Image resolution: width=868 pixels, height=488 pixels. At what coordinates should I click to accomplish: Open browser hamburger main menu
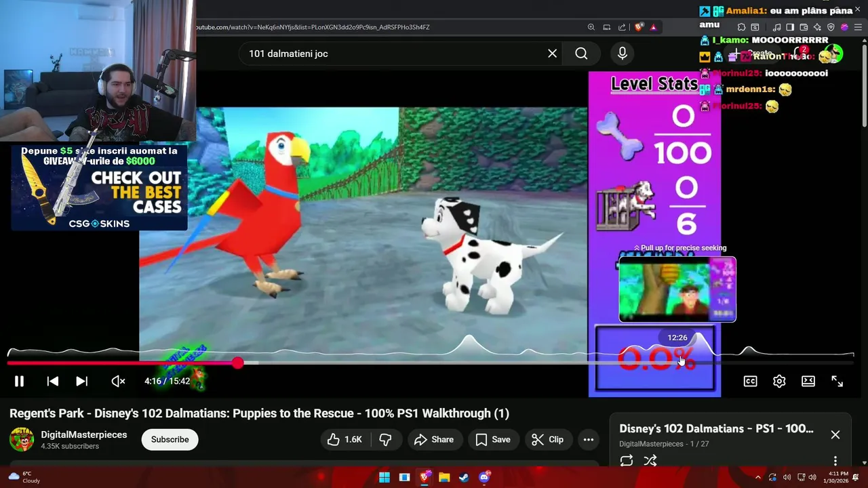click(859, 27)
